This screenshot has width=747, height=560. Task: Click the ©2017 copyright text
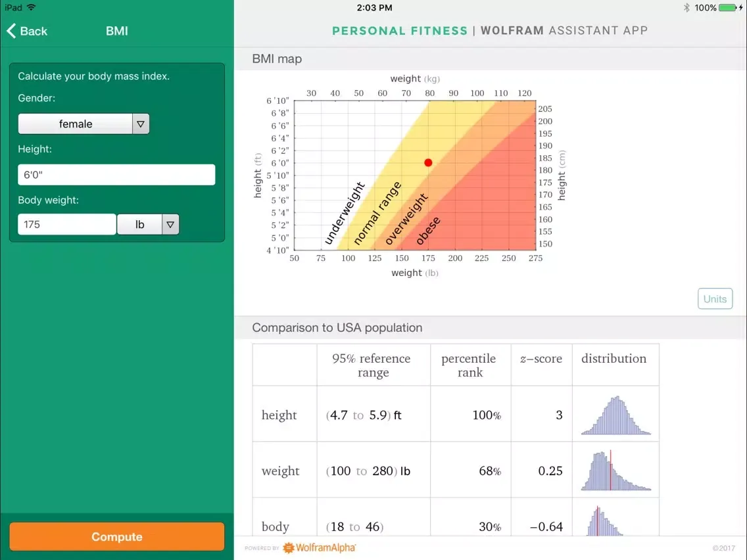(723, 548)
